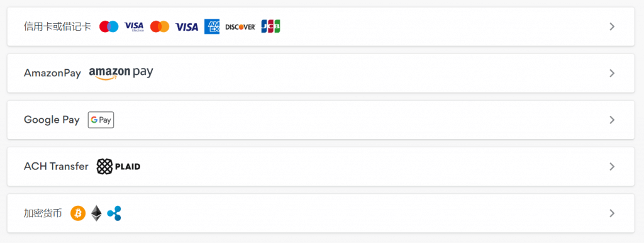
Task: Expand the cryptocurrency row chevron
Action: click(612, 213)
